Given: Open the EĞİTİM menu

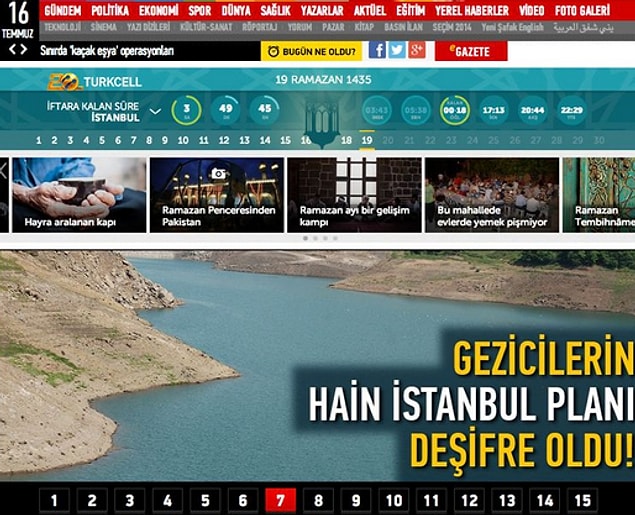Looking at the screenshot, I should [x=411, y=11].
